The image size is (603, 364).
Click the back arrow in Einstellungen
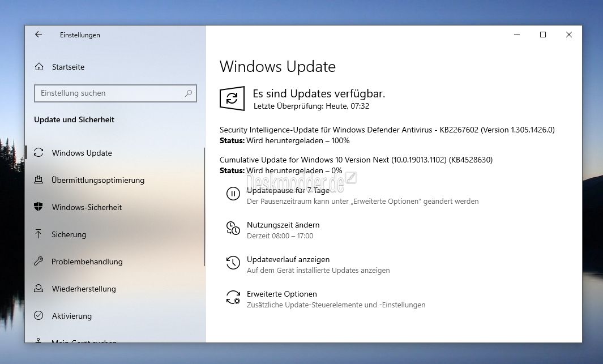pos(39,35)
